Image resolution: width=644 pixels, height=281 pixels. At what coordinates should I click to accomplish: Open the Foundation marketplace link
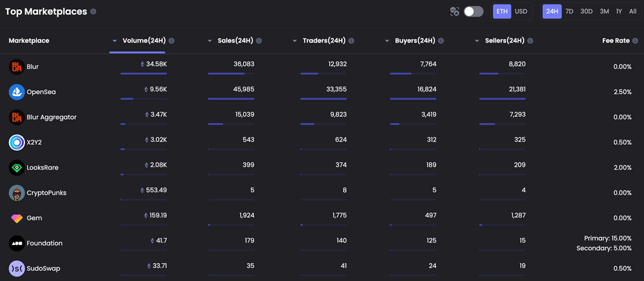pyautogui.click(x=44, y=243)
